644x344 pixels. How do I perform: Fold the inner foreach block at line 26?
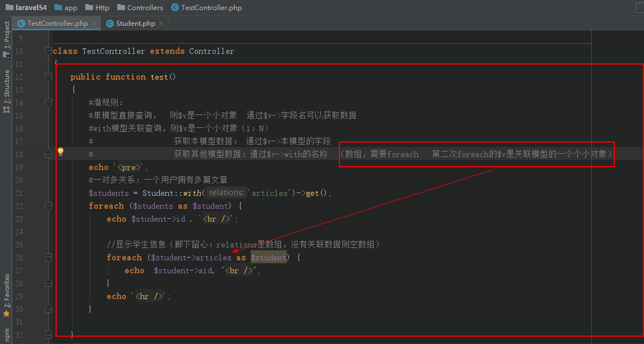click(48, 258)
